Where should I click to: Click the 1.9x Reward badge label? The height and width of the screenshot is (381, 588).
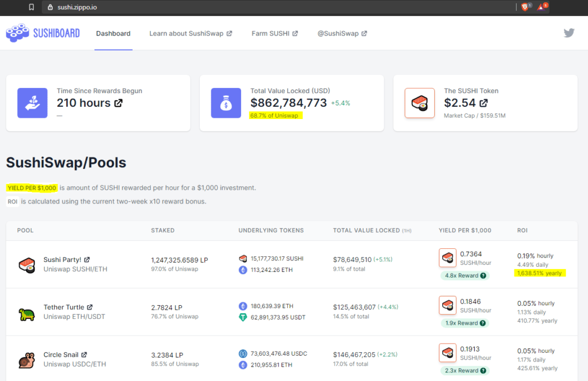point(462,323)
